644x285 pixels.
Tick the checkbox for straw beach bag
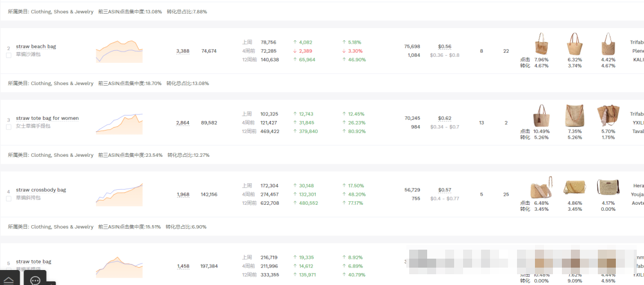pyautogui.click(x=8, y=55)
